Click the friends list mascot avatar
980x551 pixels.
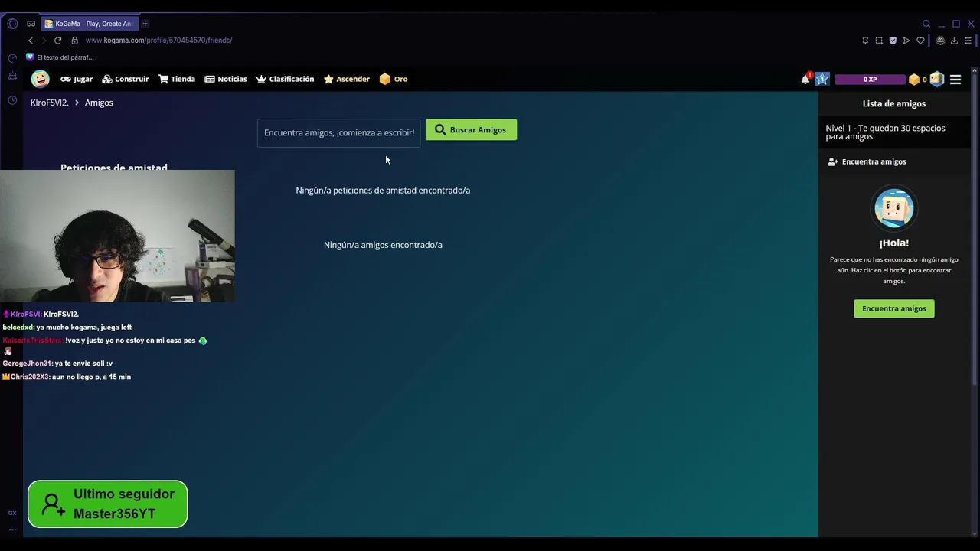click(894, 207)
